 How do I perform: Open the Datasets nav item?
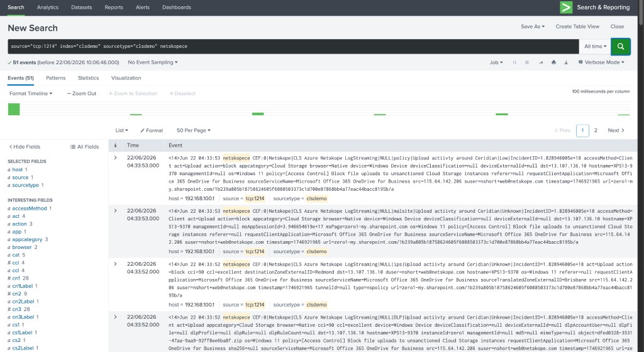pos(81,8)
